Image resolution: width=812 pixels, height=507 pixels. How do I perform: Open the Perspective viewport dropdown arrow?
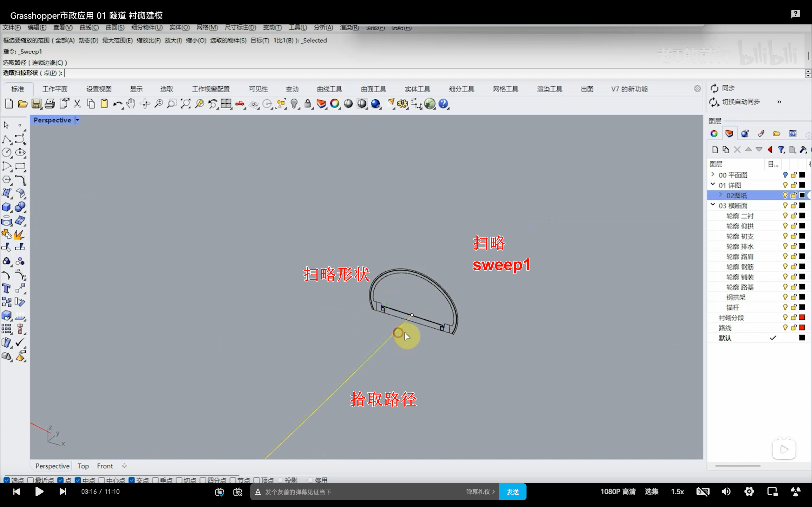click(x=77, y=120)
